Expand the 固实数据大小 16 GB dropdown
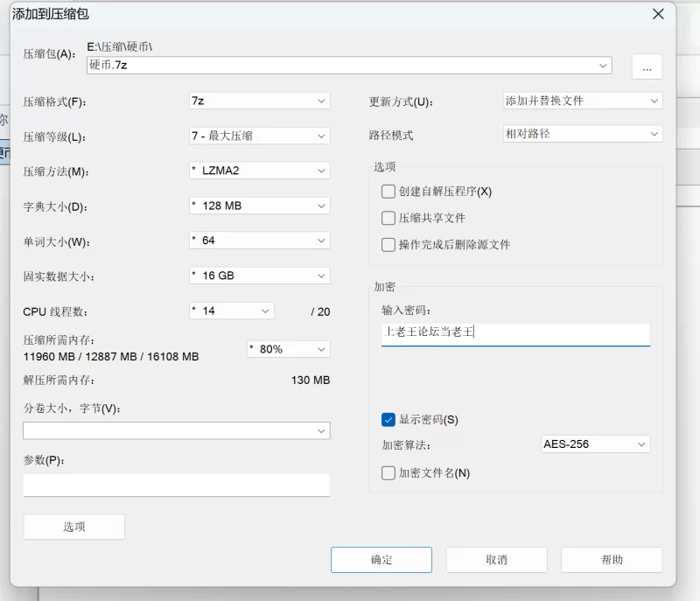The width and height of the screenshot is (700, 601). pyautogui.click(x=259, y=276)
